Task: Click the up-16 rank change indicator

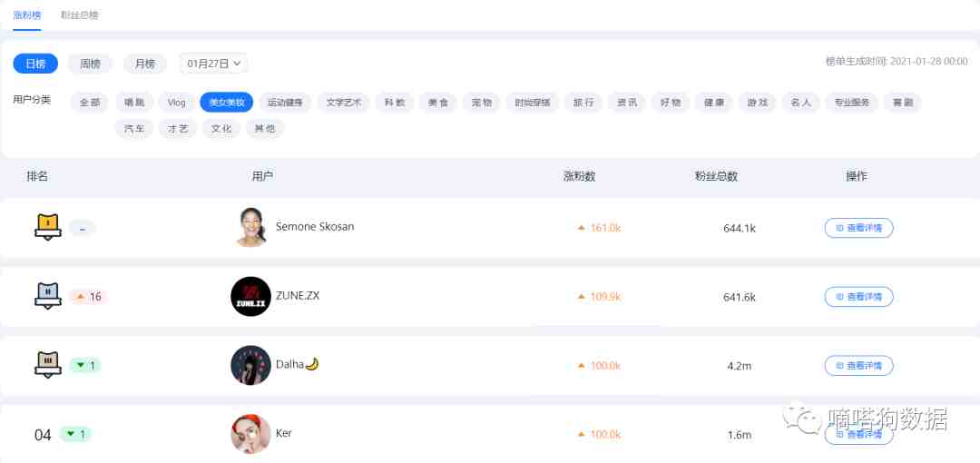Action: [88, 297]
